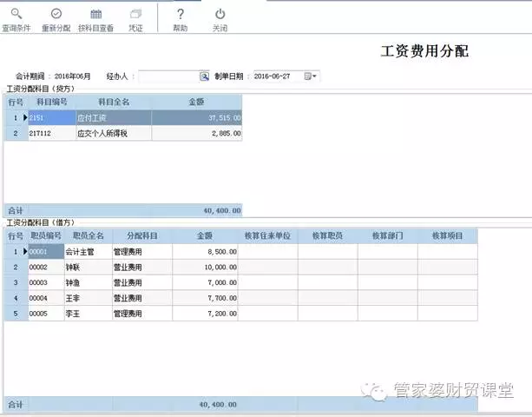Open 按科目查看 view by subject

(x=95, y=20)
